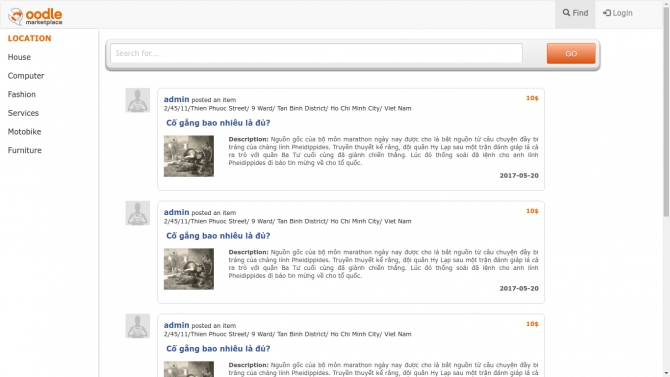This screenshot has height=377, width=670.
Task: View first post's item thumbnail
Action: pyautogui.click(x=189, y=156)
